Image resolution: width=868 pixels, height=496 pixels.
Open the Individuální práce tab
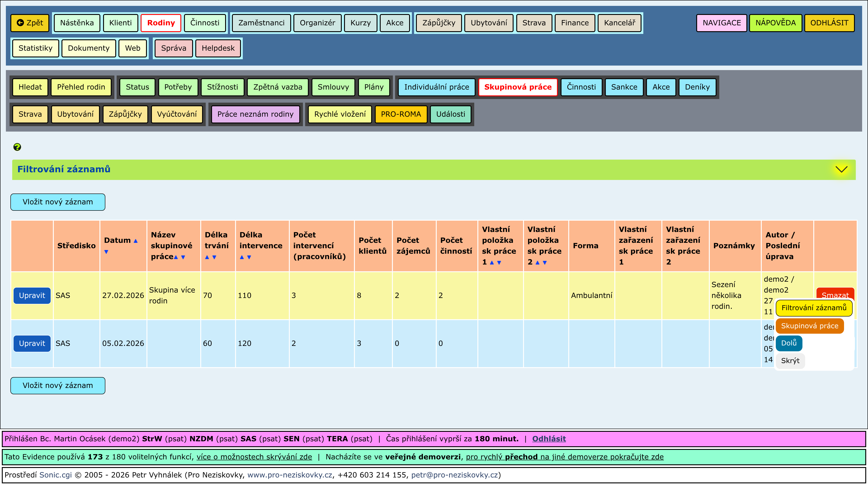436,87
